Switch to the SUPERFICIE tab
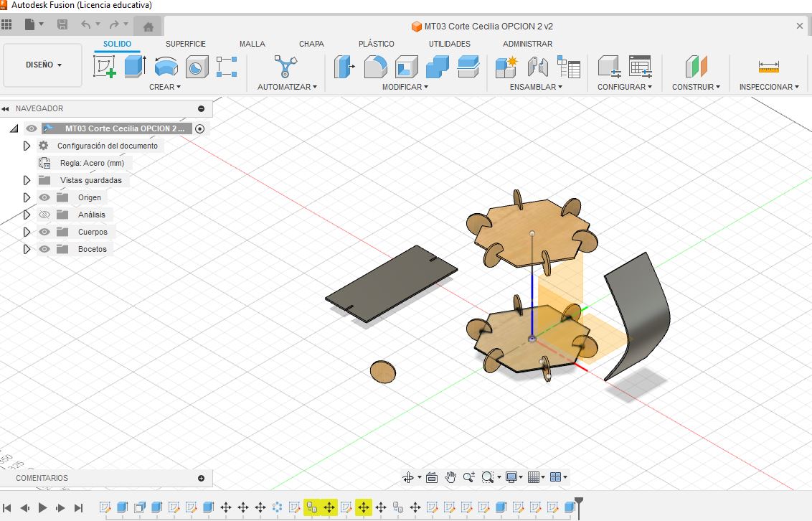This screenshot has height=521, width=812. click(185, 44)
